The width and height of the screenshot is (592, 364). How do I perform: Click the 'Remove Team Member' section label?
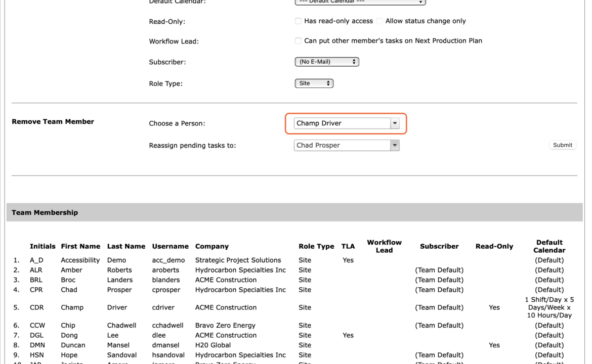[53, 121]
